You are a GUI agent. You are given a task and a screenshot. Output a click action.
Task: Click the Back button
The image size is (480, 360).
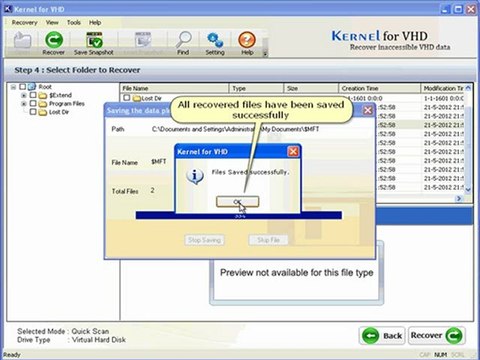tap(382, 336)
